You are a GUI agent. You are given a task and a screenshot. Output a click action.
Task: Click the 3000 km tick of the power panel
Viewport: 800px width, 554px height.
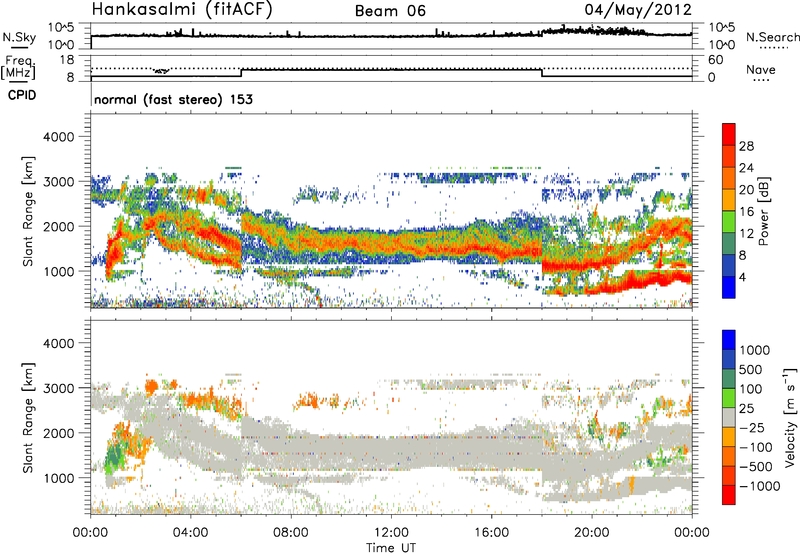tap(58, 182)
